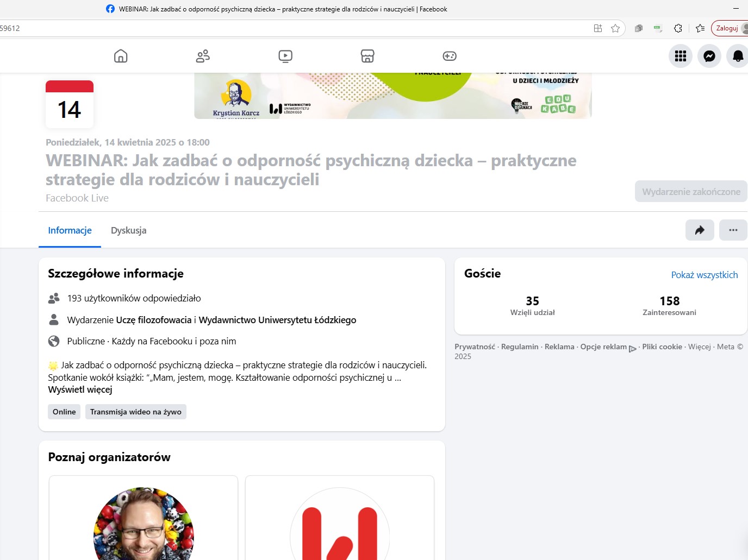Open the notifications bell icon
Image resolution: width=748 pixels, height=560 pixels.
coord(738,56)
